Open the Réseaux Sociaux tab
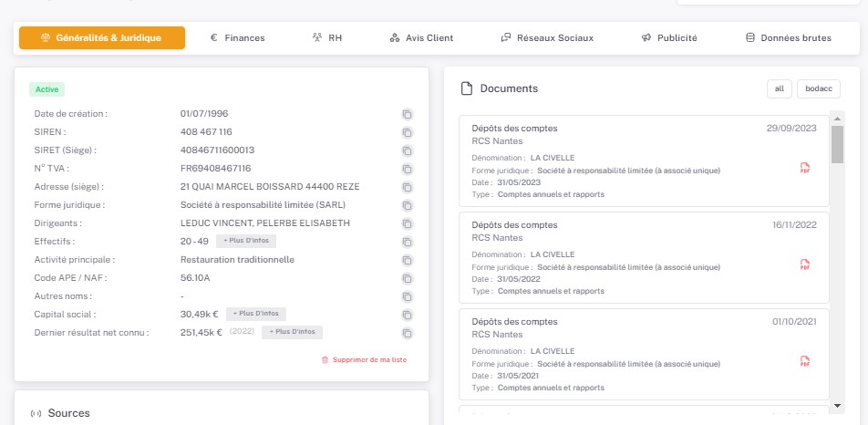The image size is (868, 425). click(x=547, y=38)
